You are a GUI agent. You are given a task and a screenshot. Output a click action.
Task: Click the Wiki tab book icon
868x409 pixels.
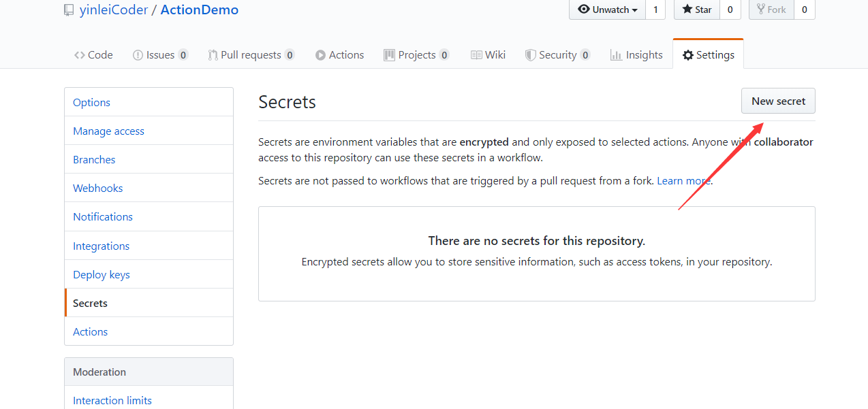pyautogui.click(x=476, y=55)
